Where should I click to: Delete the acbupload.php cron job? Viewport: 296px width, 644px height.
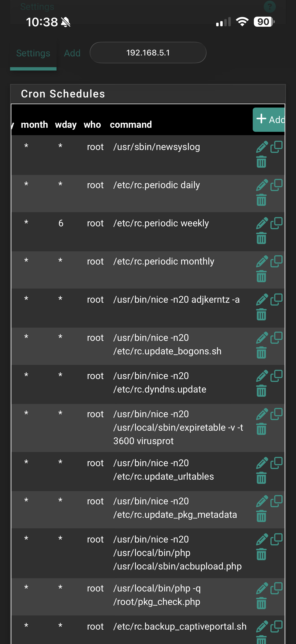261,554
